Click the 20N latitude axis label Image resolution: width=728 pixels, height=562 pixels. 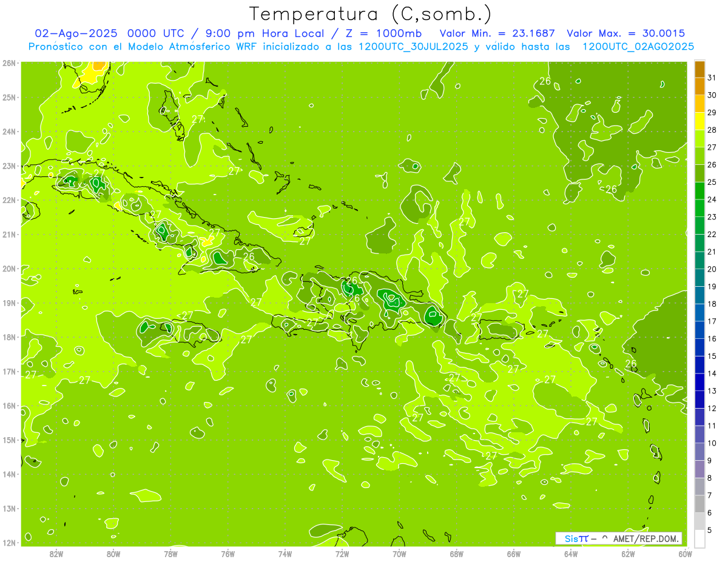coord(8,269)
